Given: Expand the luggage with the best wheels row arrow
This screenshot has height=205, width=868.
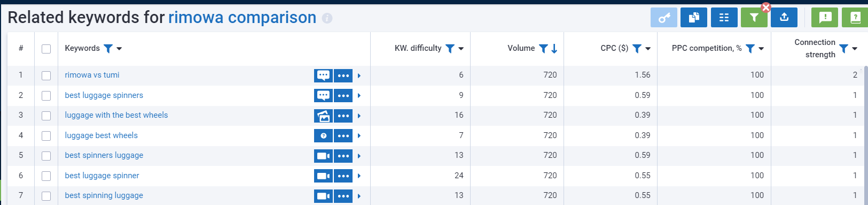Looking at the screenshot, I should click(359, 116).
